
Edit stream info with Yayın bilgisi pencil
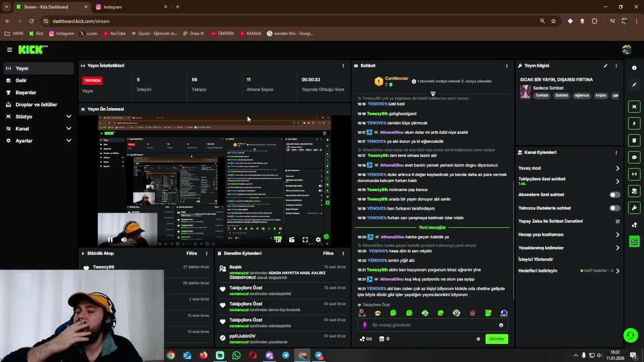(605, 66)
